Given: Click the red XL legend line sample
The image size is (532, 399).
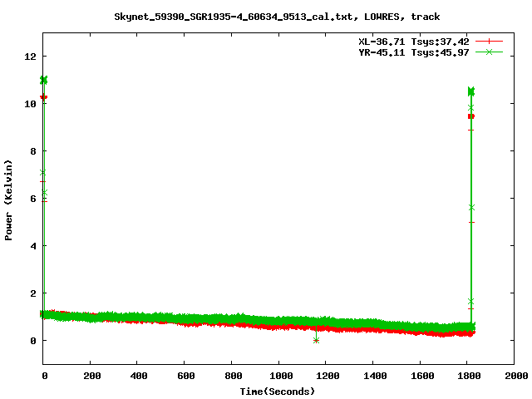Looking at the screenshot, I should (489, 42).
